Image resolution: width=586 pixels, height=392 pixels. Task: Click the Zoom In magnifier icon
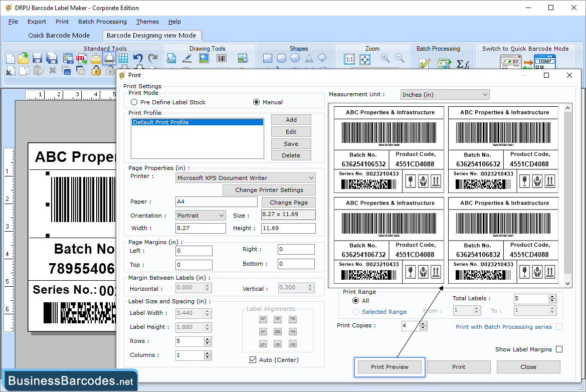coord(385,58)
